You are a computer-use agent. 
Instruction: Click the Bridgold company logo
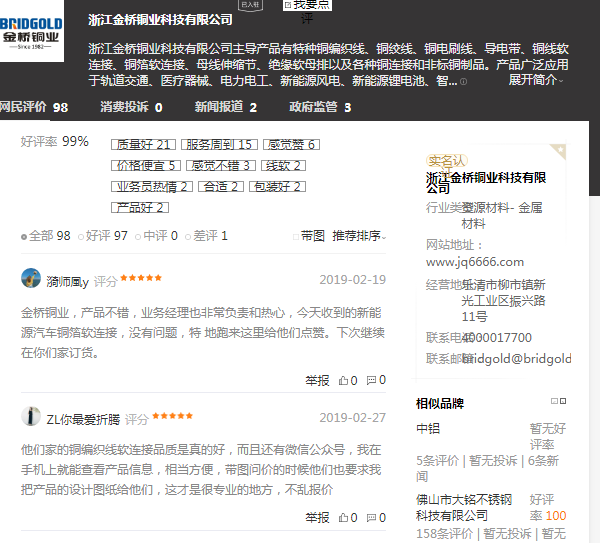[32, 31]
